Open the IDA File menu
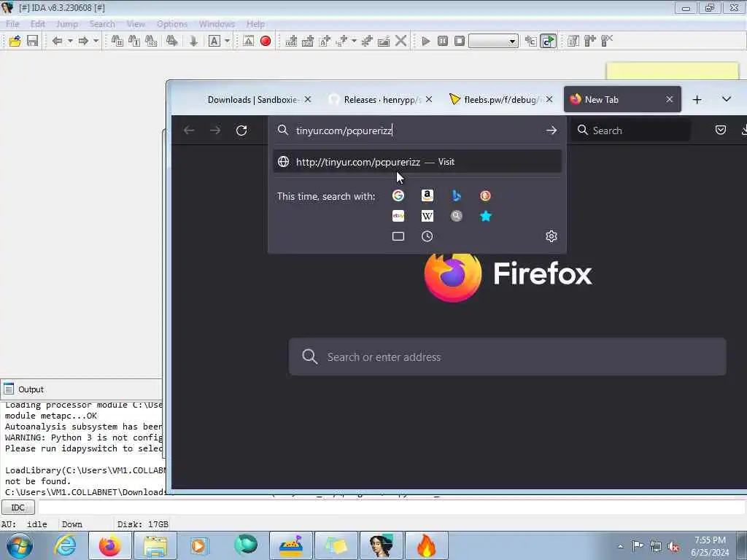 [x=13, y=24]
